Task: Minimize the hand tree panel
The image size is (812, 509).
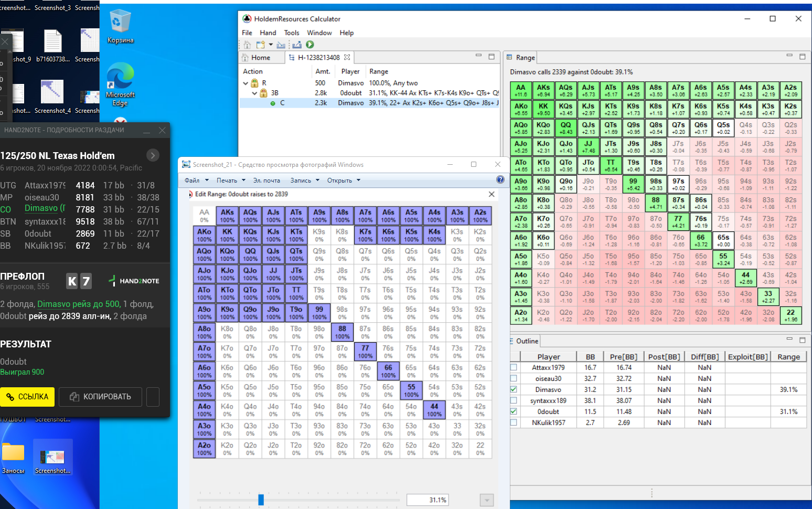Action: pos(478,56)
